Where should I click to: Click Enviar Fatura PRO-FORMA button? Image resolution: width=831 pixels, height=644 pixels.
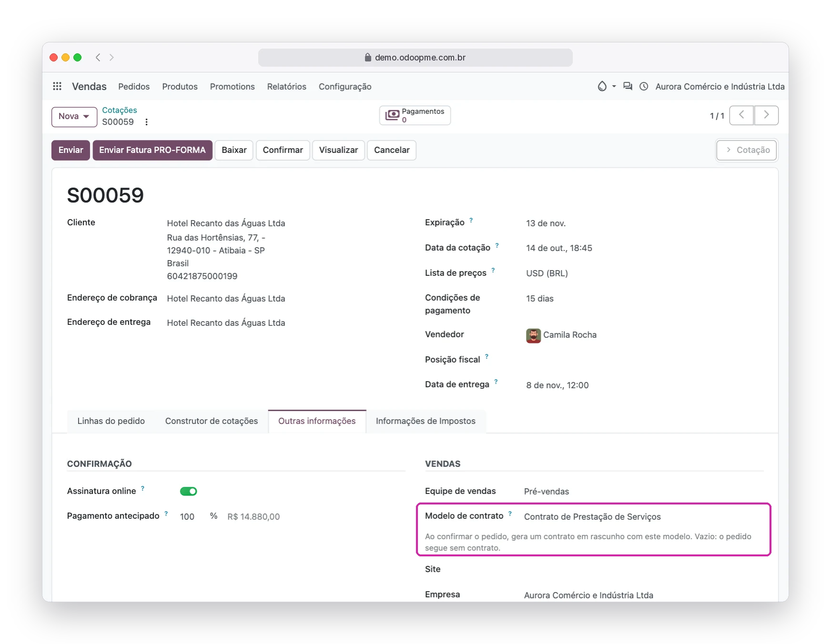pyautogui.click(x=152, y=150)
